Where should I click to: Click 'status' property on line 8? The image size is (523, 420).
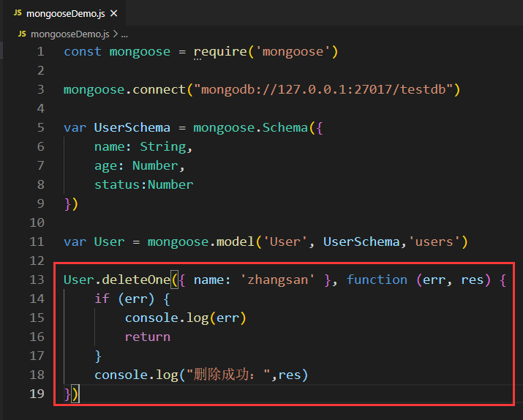click(117, 185)
